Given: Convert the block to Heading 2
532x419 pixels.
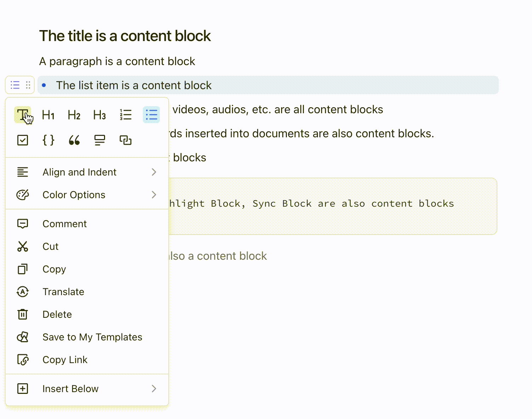Looking at the screenshot, I should (74, 115).
